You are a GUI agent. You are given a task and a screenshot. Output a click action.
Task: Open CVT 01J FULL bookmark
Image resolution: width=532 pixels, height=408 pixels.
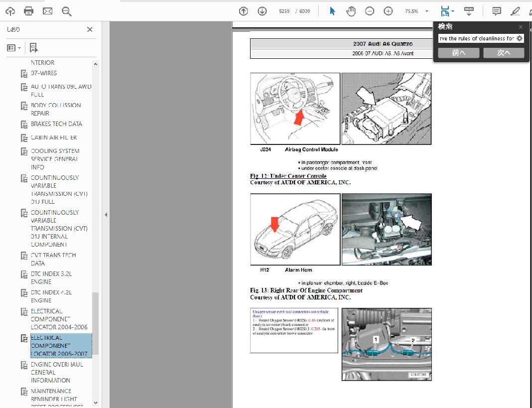tap(59, 189)
